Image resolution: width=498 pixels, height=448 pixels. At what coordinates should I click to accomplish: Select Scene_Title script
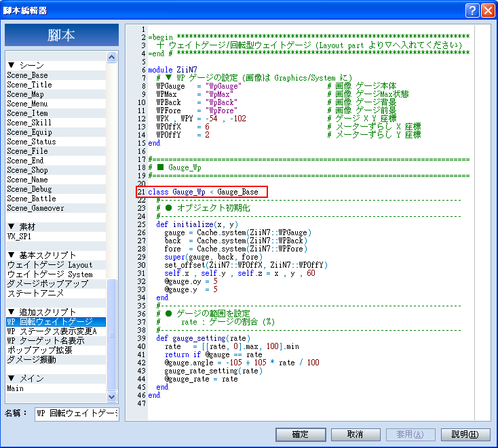coord(56,85)
